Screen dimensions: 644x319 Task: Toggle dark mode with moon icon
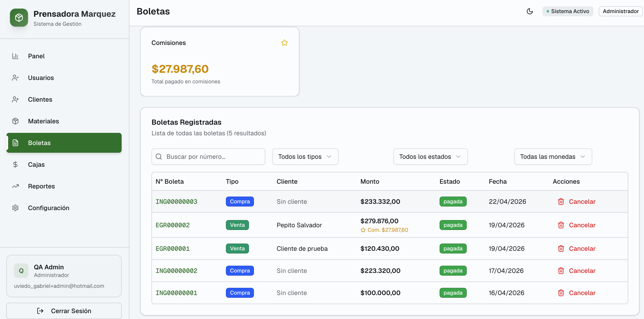(530, 11)
